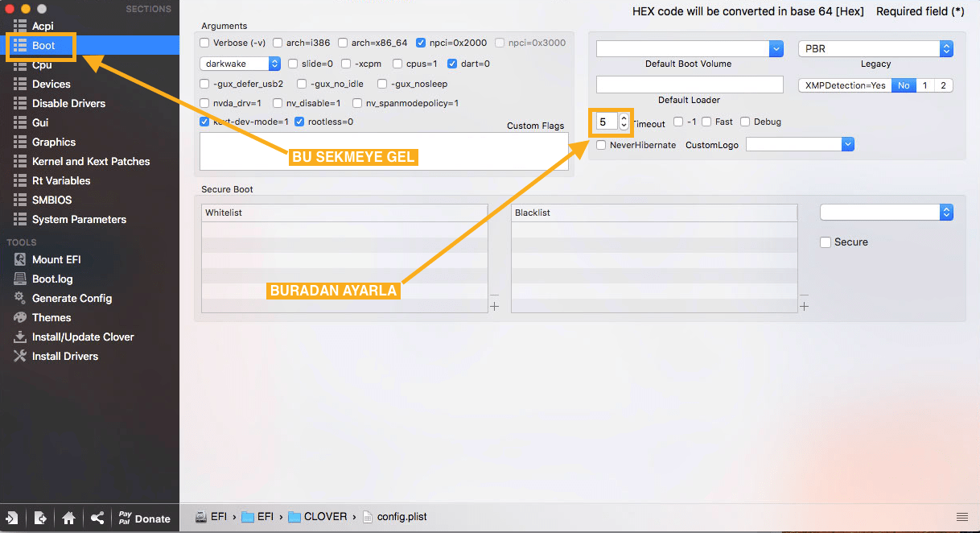The height and width of the screenshot is (533, 980).
Task: Open the Secure Boot policy dropdown
Action: pyautogui.click(x=887, y=213)
